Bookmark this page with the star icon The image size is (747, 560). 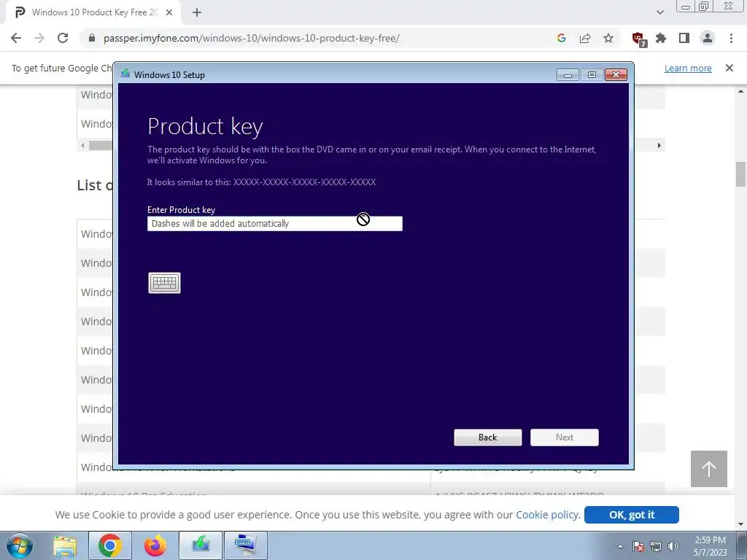(x=608, y=38)
